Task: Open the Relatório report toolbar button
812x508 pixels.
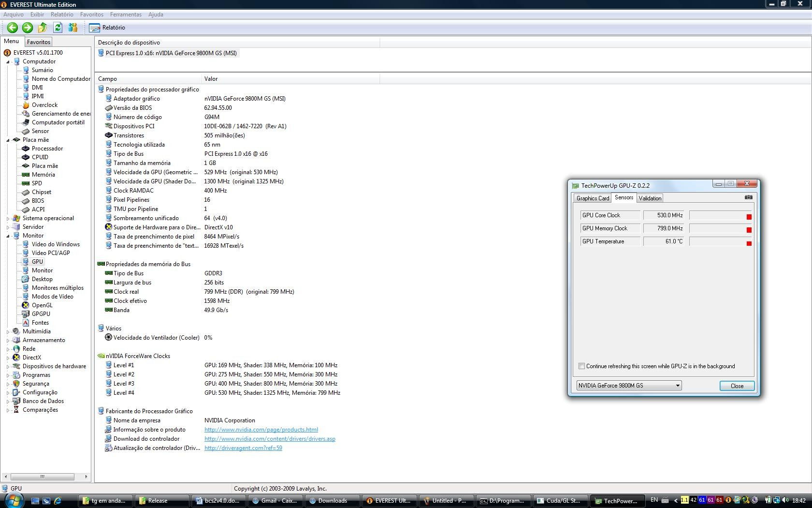Action: click(x=107, y=28)
